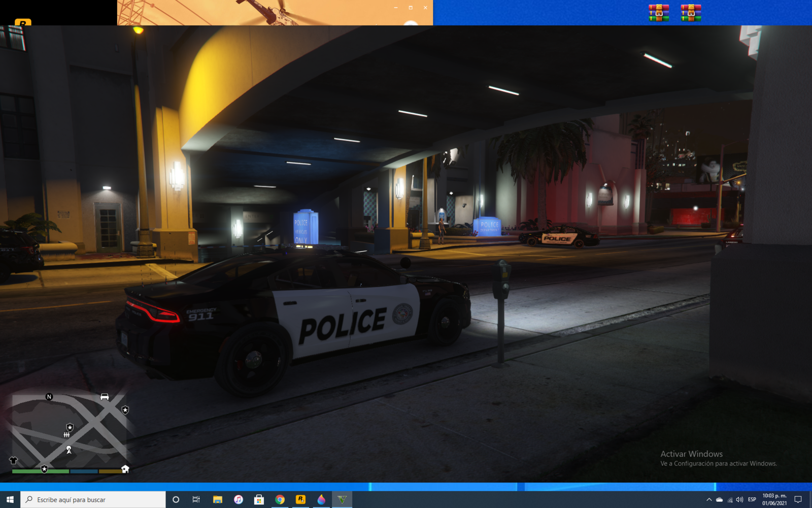Open the Windows Start menu

10,500
